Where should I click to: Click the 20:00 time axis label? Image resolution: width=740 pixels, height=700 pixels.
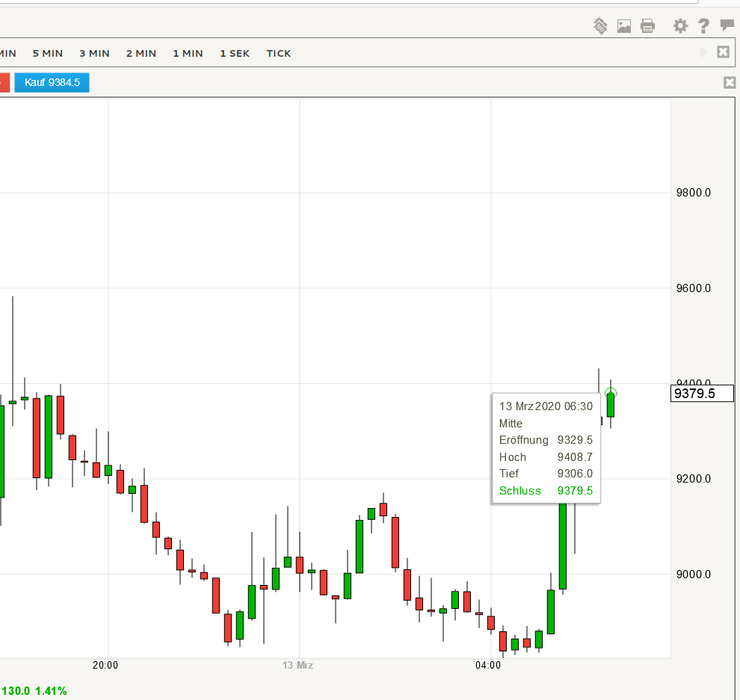point(105,665)
